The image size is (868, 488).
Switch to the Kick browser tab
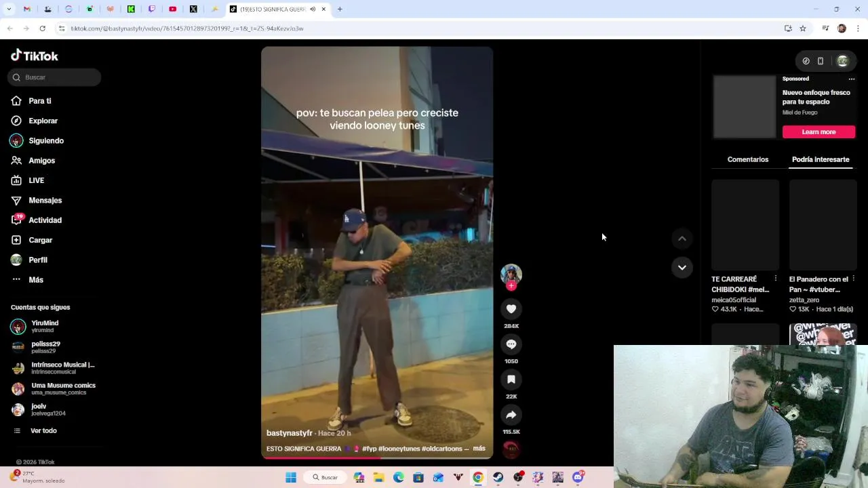pos(131,9)
